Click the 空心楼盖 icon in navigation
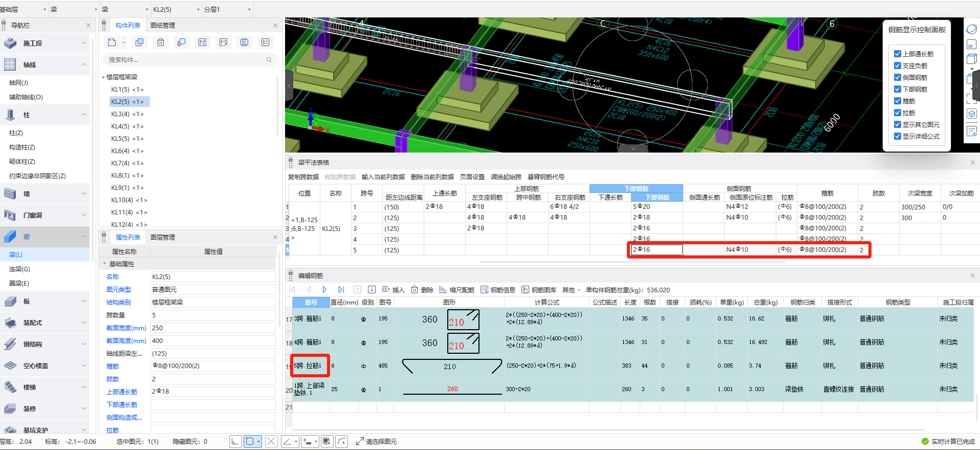Viewport: 980px width, 450px height. coord(10,366)
